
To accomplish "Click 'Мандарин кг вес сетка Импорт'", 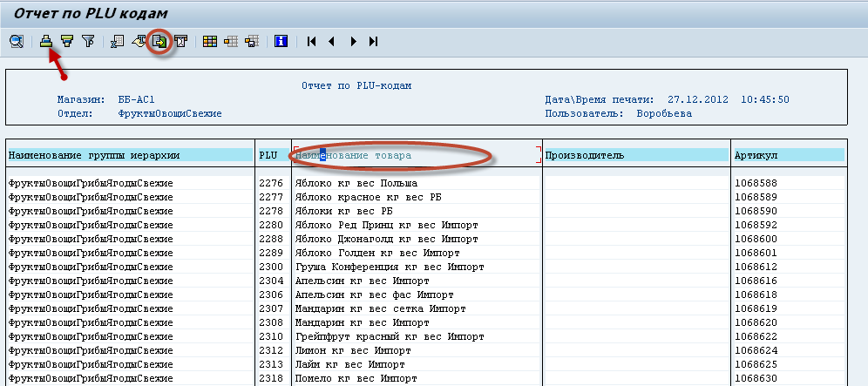I will 380,309.
